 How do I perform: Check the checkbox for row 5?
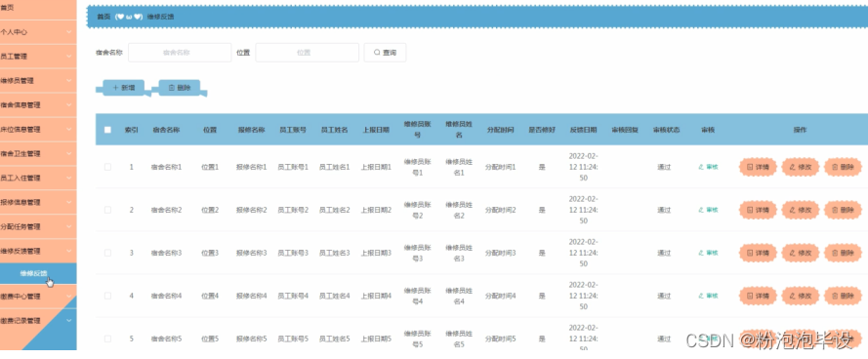tap(107, 339)
